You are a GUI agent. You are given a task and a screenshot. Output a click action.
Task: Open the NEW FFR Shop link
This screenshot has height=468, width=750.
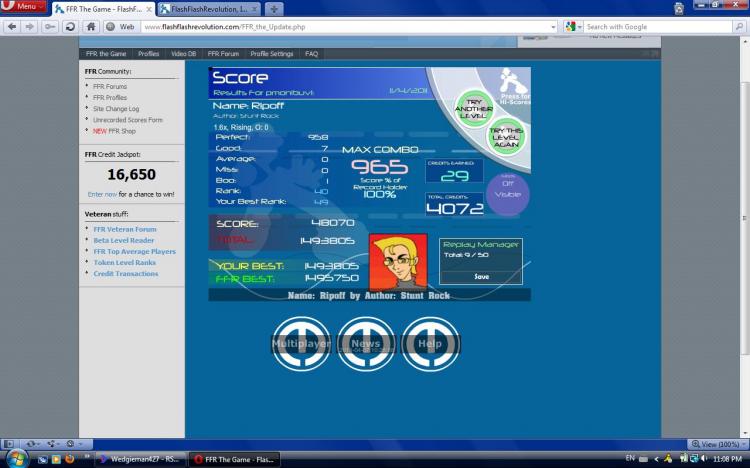(114, 131)
